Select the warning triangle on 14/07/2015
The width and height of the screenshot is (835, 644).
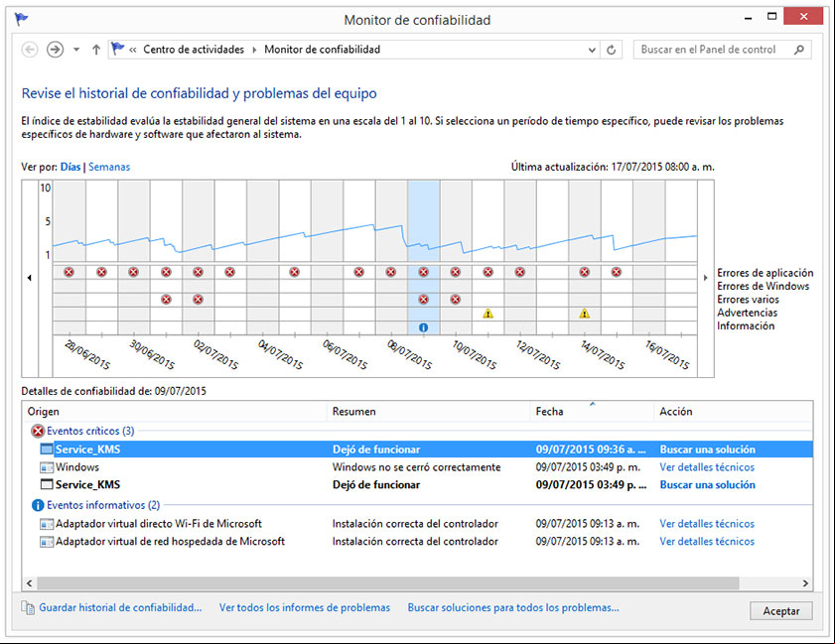[x=584, y=314]
